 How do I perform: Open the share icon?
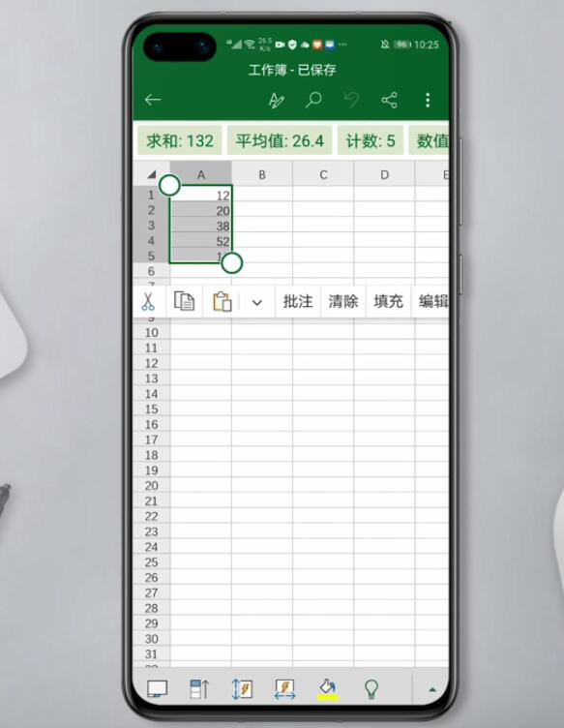tap(389, 100)
